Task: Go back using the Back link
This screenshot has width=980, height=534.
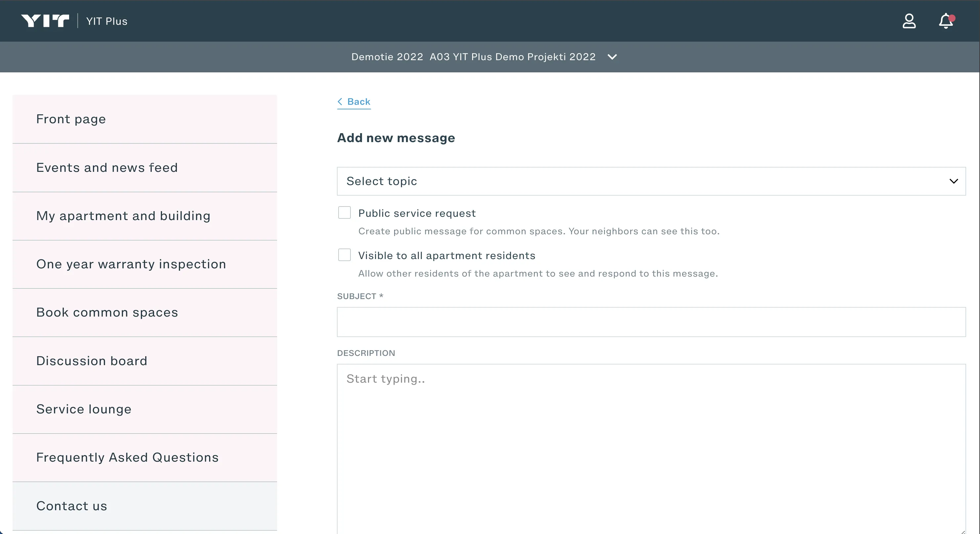Action: [354, 102]
